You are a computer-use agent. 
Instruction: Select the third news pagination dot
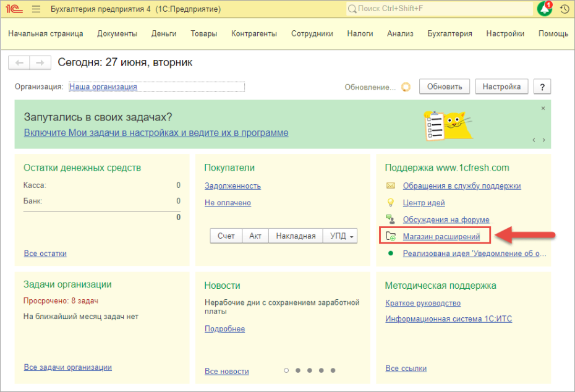click(310, 370)
